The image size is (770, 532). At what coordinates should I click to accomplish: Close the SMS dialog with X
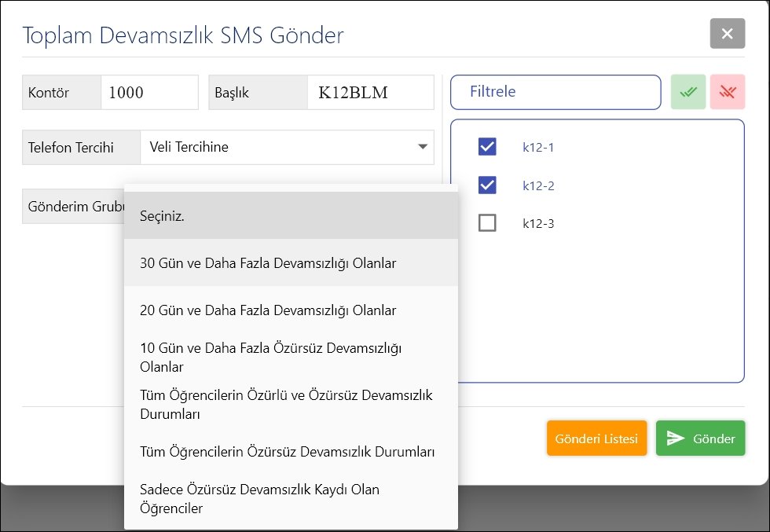(727, 34)
